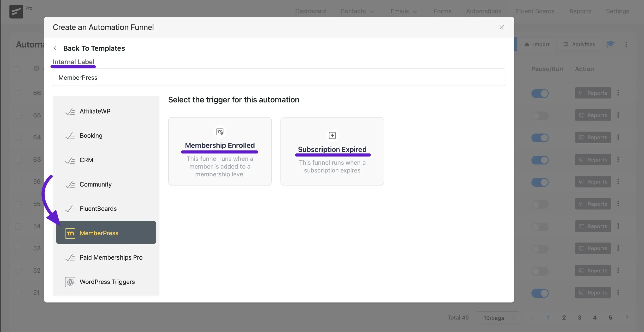Click the AffiliateWP checklist icon
The width and height of the screenshot is (644, 332).
[x=70, y=112]
